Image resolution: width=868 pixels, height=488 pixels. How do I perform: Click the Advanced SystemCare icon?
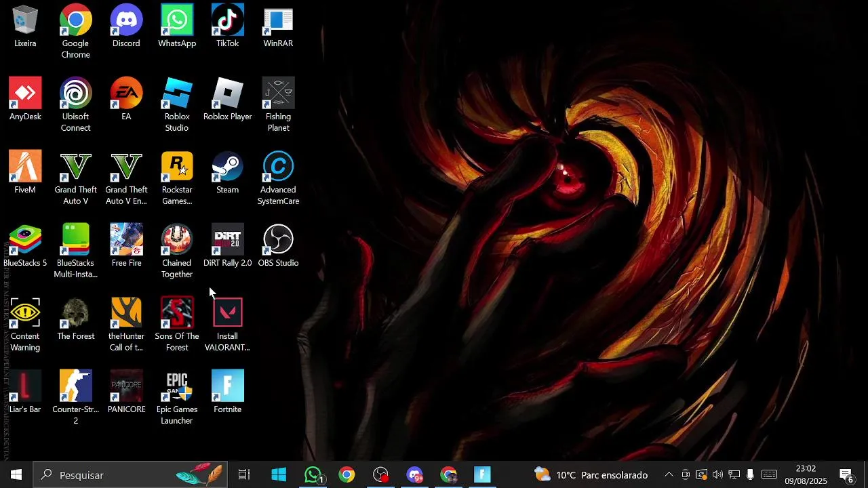point(278,178)
